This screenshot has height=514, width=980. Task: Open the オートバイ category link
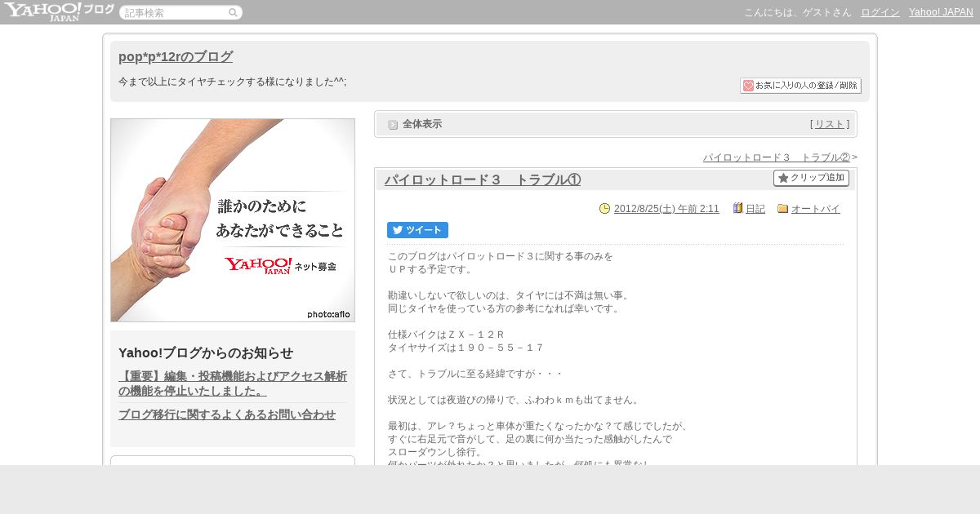click(816, 209)
